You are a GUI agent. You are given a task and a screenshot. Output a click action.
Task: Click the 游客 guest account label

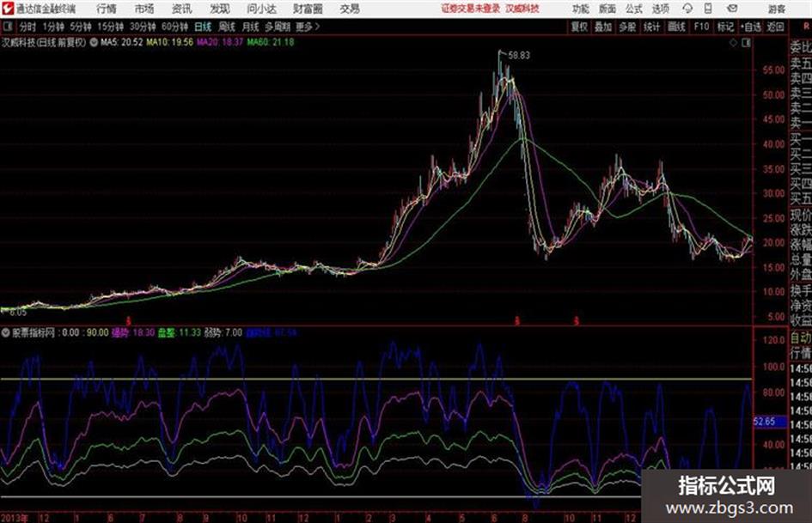coord(777,9)
